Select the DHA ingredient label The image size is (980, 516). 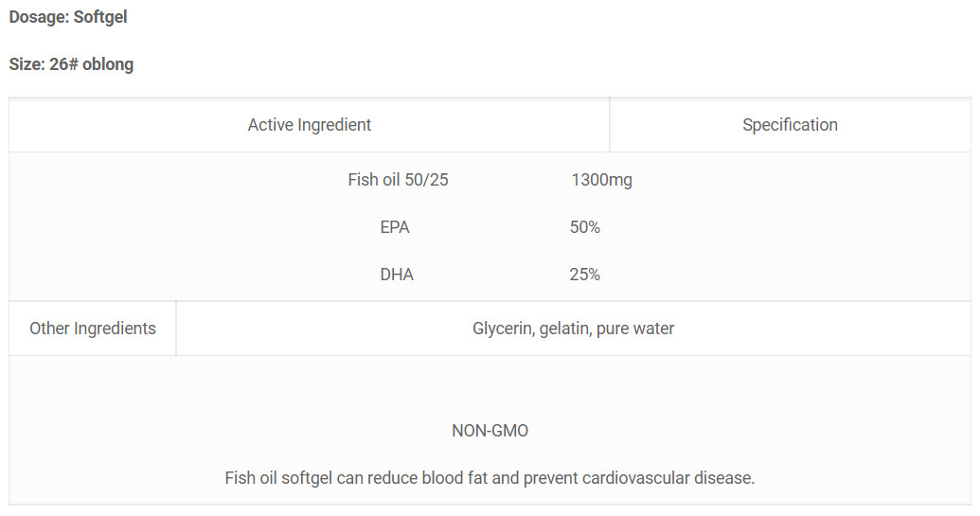tap(397, 275)
